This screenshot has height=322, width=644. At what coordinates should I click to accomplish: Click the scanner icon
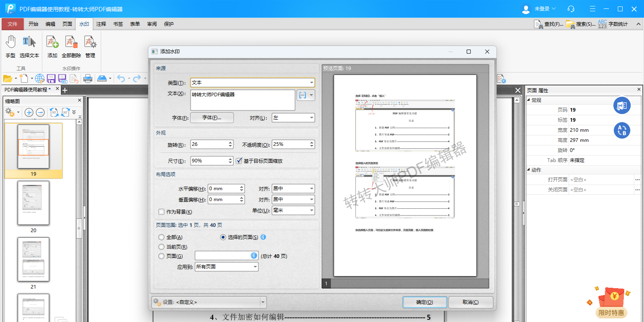pos(102,79)
